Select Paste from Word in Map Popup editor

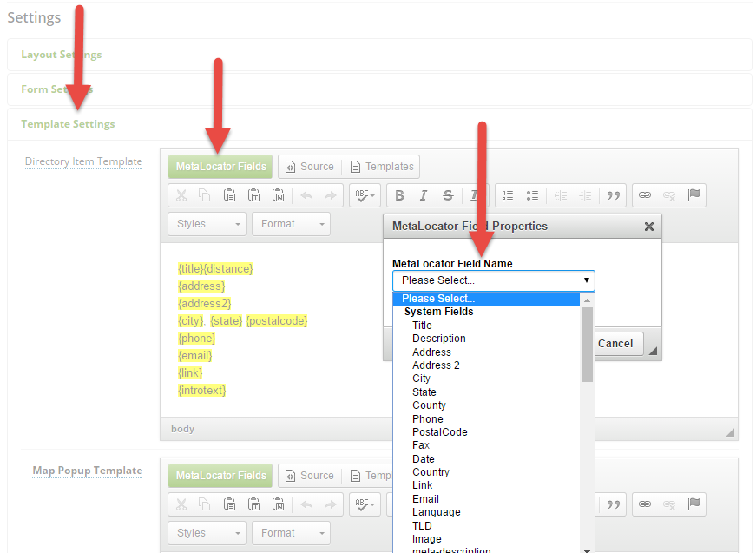coord(279,504)
